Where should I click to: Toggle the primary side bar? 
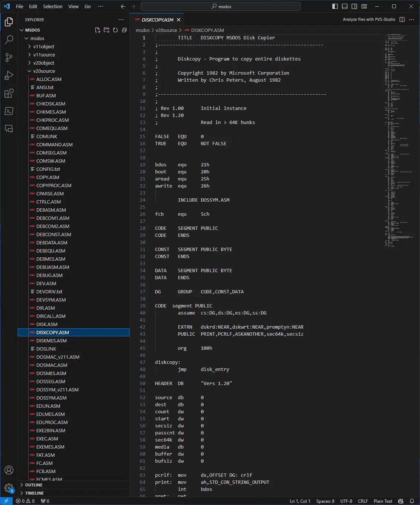[x=335, y=6]
